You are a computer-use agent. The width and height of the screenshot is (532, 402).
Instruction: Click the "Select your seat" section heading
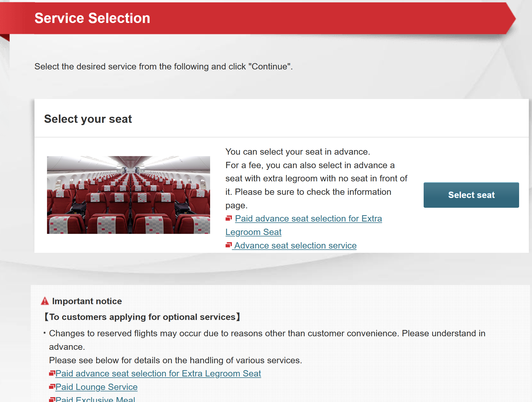tap(88, 119)
